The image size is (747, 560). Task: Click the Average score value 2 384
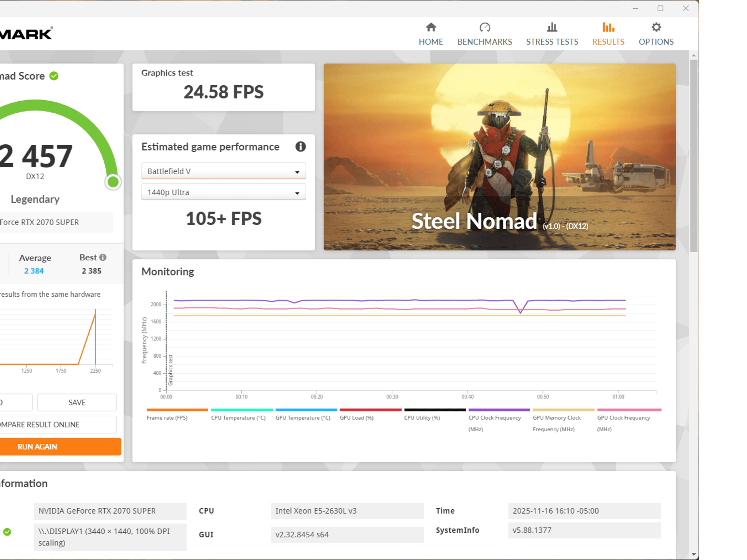coord(34,271)
